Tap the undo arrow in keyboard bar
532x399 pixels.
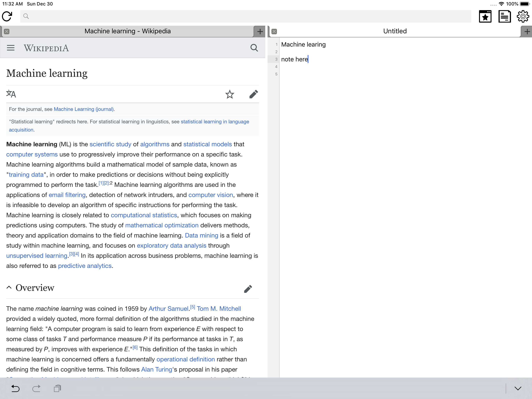click(15, 388)
